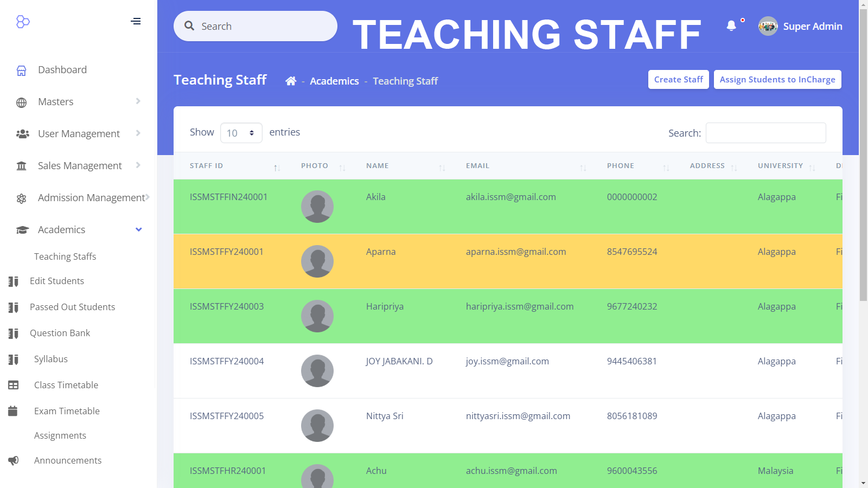Expand the Masters sidebar menu
Viewport: 868px width, 488px height.
click(79, 102)
